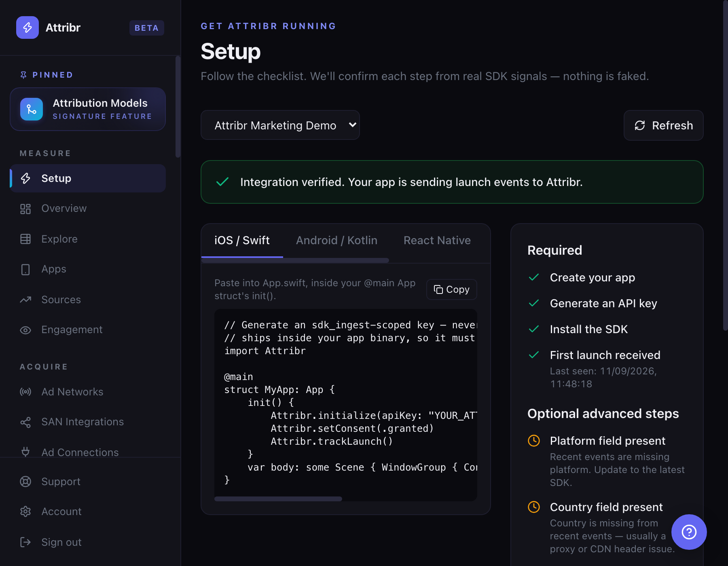The image size is (728, 566).
Task: Click the Refresh button
Action: tap(663, 125)
